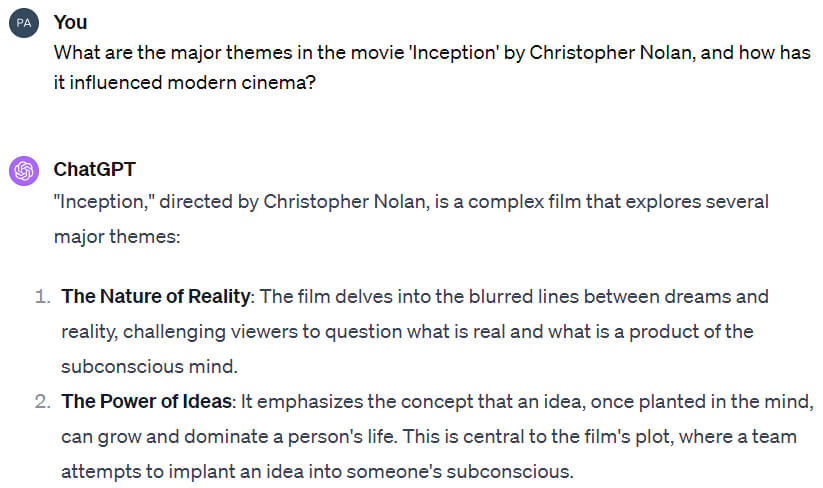Image resolution: width=823 pixels, height=488 pixels.
Task: Click list number 1 marker
Action: (42, 296)
